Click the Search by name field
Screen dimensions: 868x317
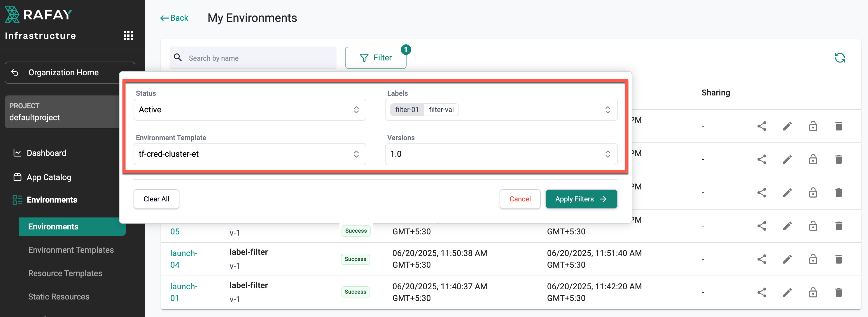(260, 58)
